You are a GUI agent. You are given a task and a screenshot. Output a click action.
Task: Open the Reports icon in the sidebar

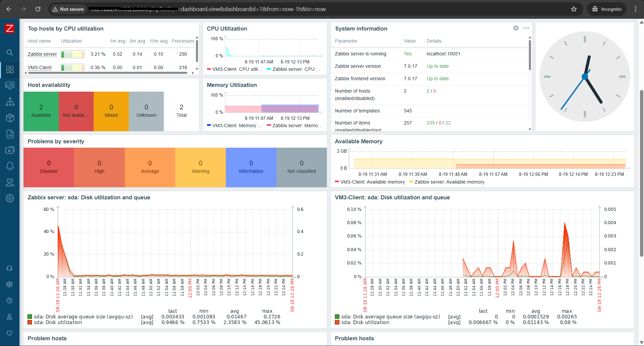point(10,134)
